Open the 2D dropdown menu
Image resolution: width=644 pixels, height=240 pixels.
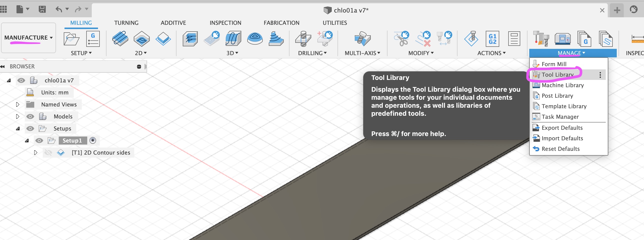tap(141, 53)
